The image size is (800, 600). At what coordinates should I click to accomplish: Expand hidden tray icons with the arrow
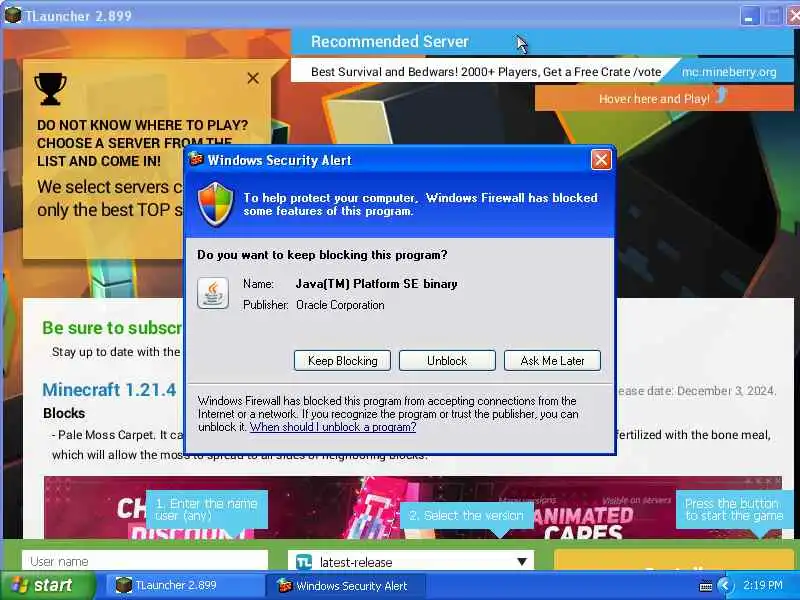[x=724, y=585]
